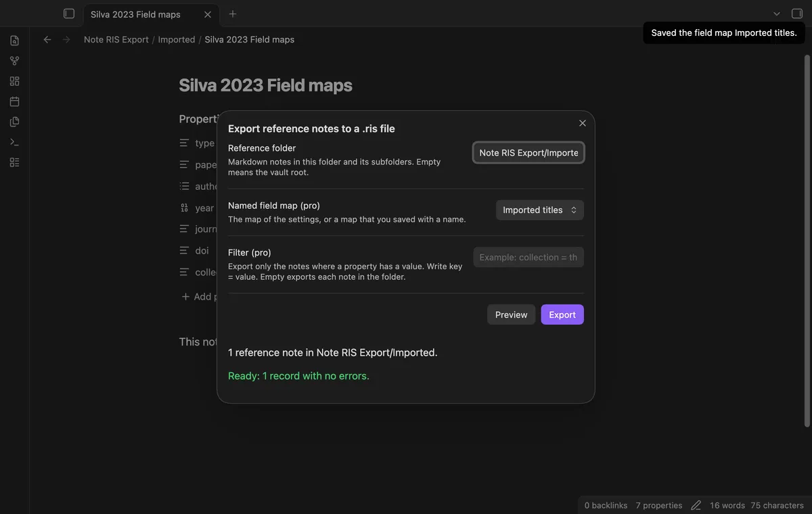Screen dimensions: 812x514
Task: Focus the Reference folder input field
Action: point(528,153)
